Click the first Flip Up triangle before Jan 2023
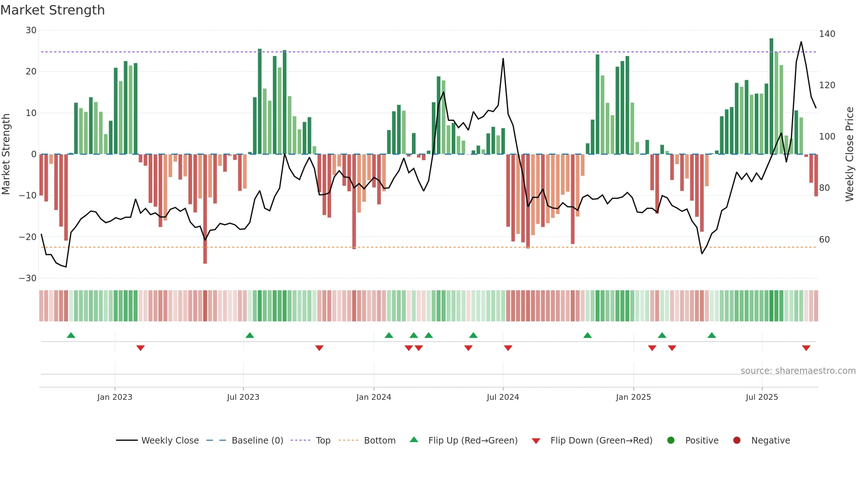Image resolution: width=868 pixels, height=488 pixels. (71, 335)
